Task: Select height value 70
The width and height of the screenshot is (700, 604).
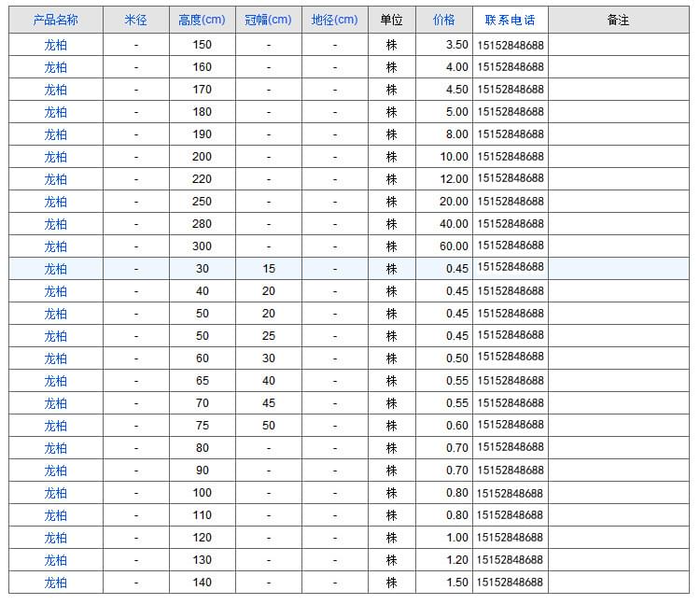Action: [202, 403]
